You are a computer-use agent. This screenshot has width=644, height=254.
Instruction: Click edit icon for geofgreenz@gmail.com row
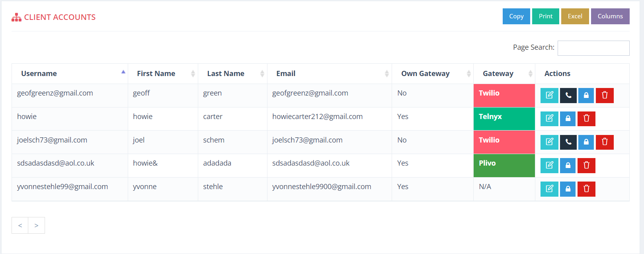pos(549,95)
